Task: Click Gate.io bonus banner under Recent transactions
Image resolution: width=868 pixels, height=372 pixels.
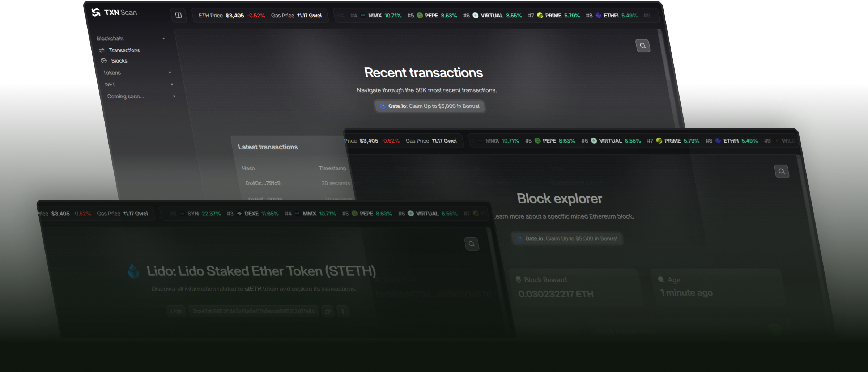Action: [x=429, y=106]
